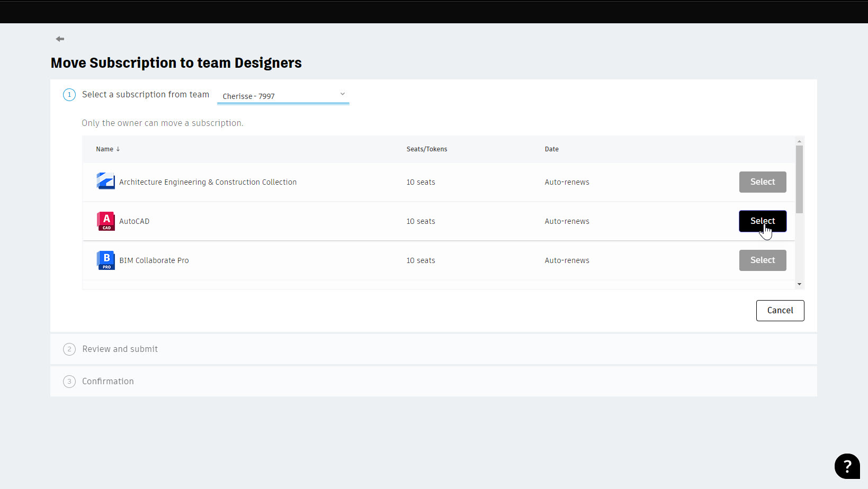
Task: Click the scrollbar down arrow in the list
Action: pyautogui.click(x=799, y=285)
